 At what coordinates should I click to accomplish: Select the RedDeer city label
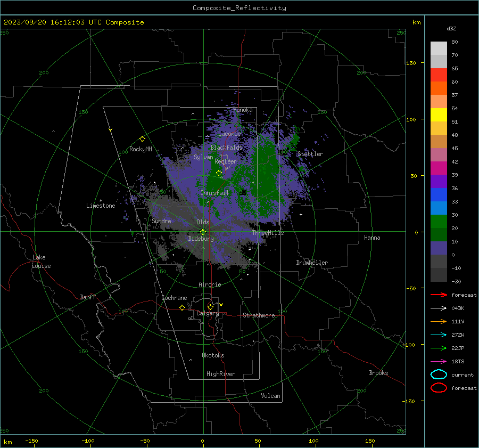pos(226,161)
